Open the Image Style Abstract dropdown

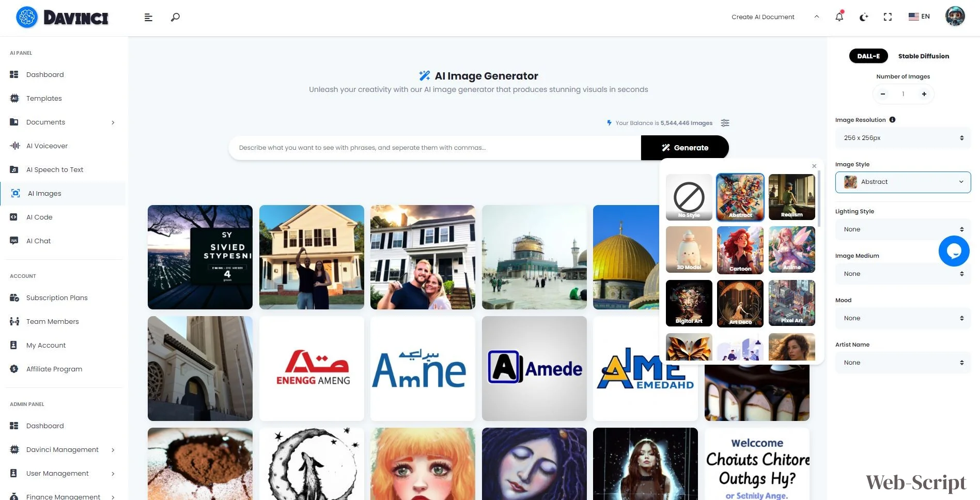tap(903, 182)
